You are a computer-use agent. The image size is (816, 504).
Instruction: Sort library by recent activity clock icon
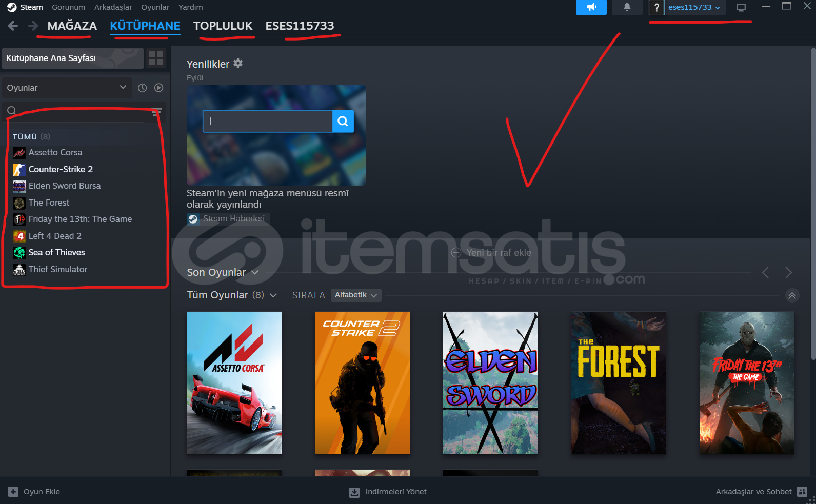(143, 88)
